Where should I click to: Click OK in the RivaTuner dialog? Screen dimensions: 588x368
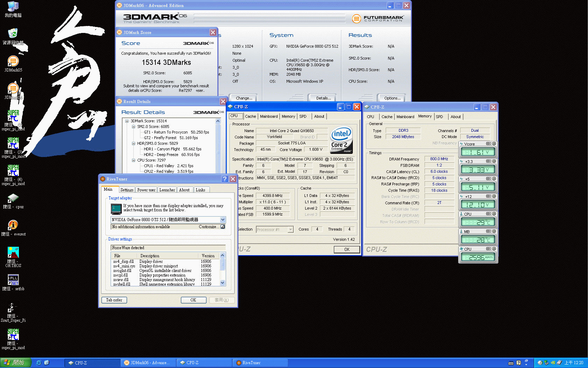click(x=193, y=300)
